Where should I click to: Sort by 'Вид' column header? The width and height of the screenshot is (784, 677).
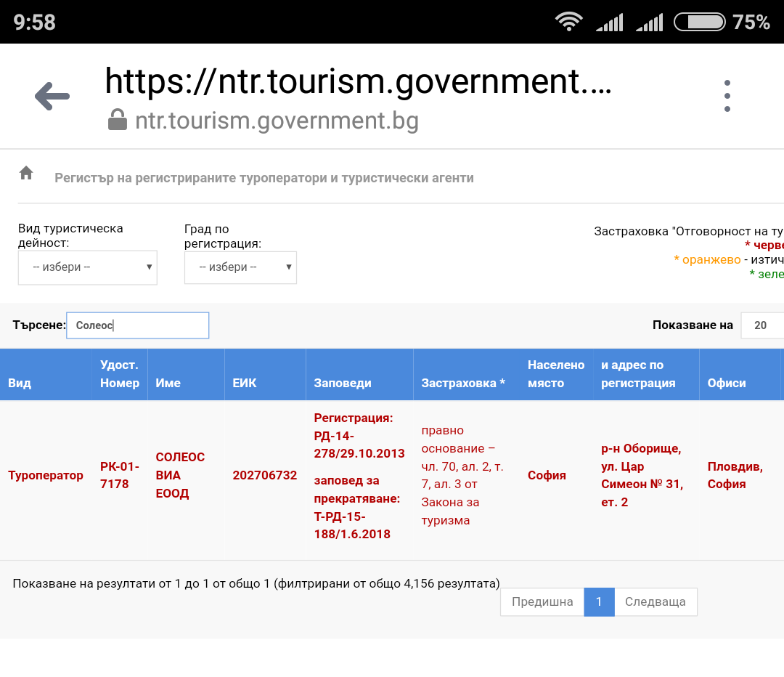[x=20, y=383]
